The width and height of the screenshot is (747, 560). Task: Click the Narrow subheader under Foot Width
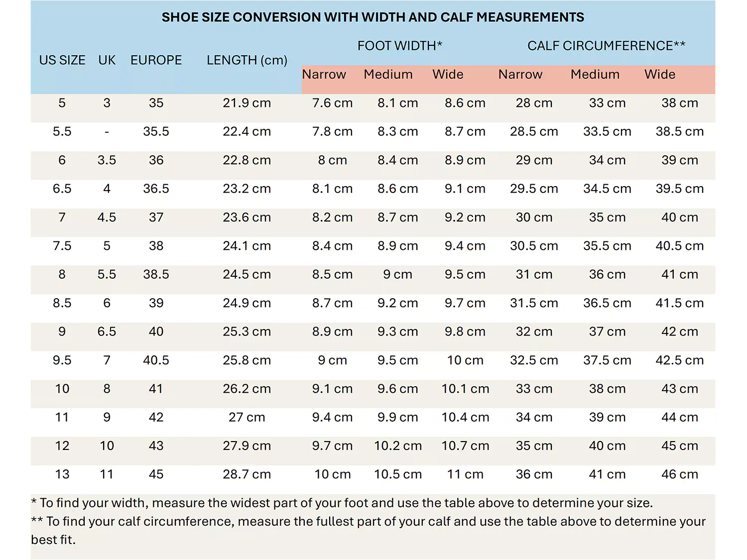(x=324, y=75)
